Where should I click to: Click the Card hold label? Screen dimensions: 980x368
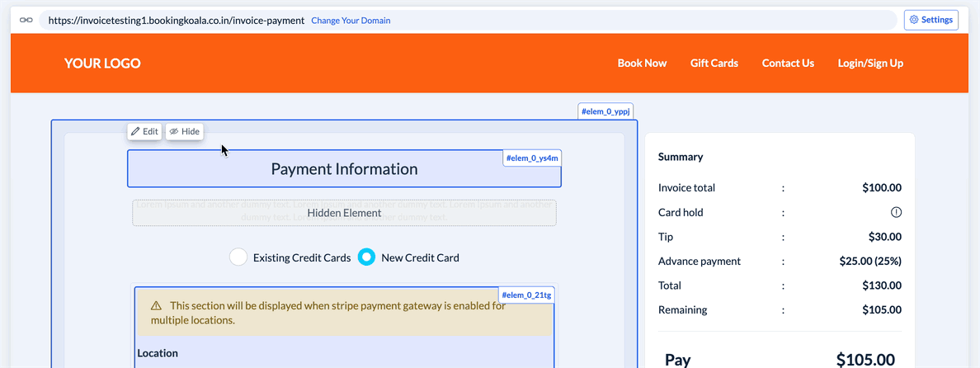tap(681, 212)
